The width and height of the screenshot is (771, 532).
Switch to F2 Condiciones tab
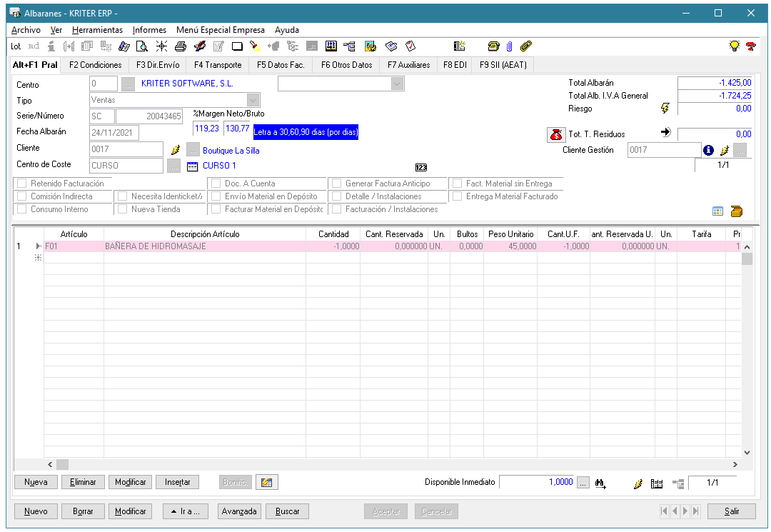(x=96, y=65)
